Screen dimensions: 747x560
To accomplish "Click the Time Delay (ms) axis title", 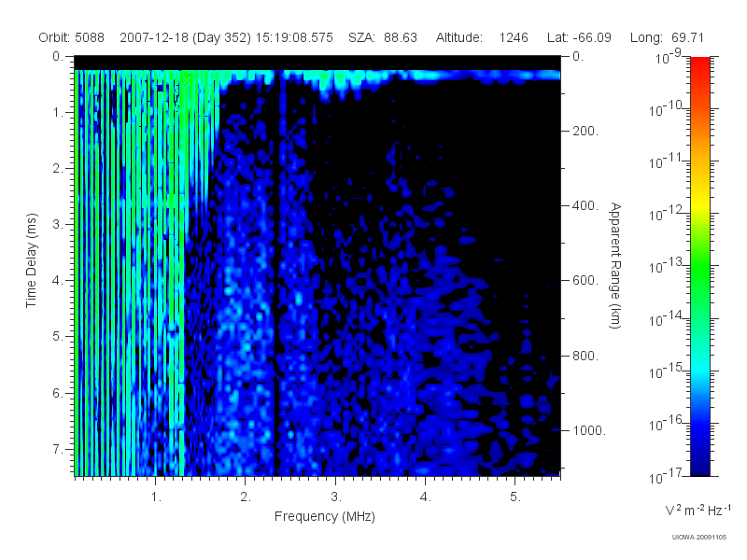I will point(31,260).
